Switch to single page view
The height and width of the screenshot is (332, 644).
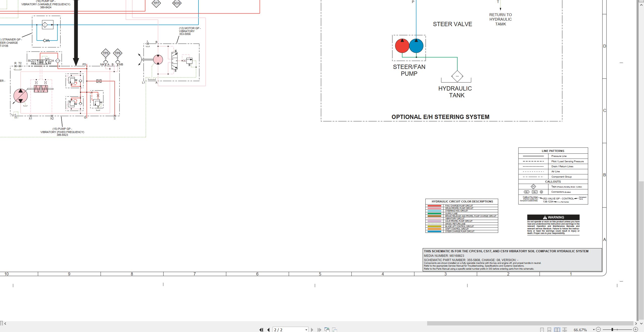[542, 330]
